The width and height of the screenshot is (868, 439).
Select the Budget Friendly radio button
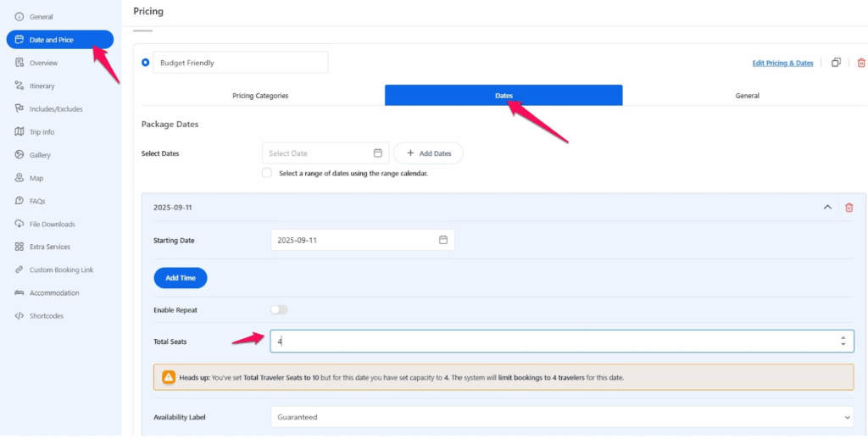tap(145, 63)
